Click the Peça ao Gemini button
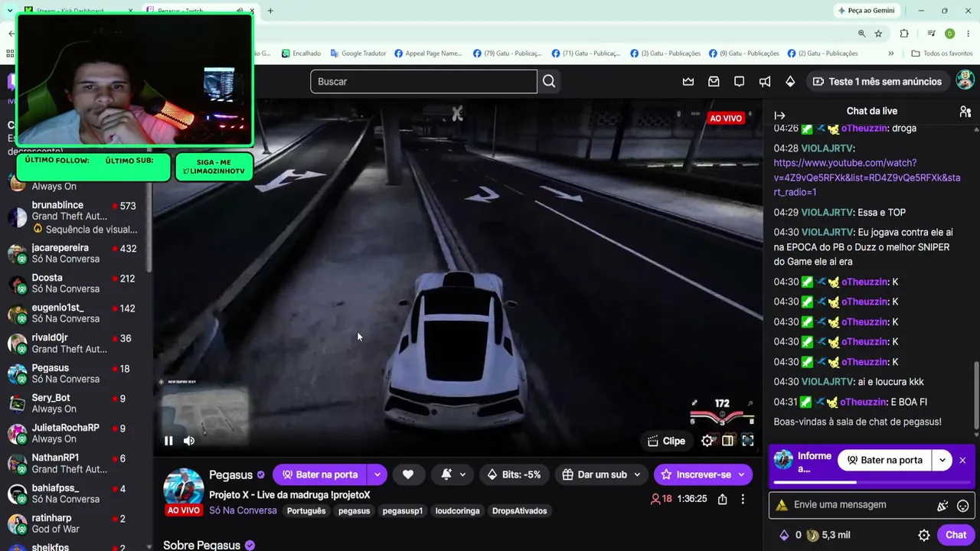Viewport: 980px width, 551px height. (867, 11)
